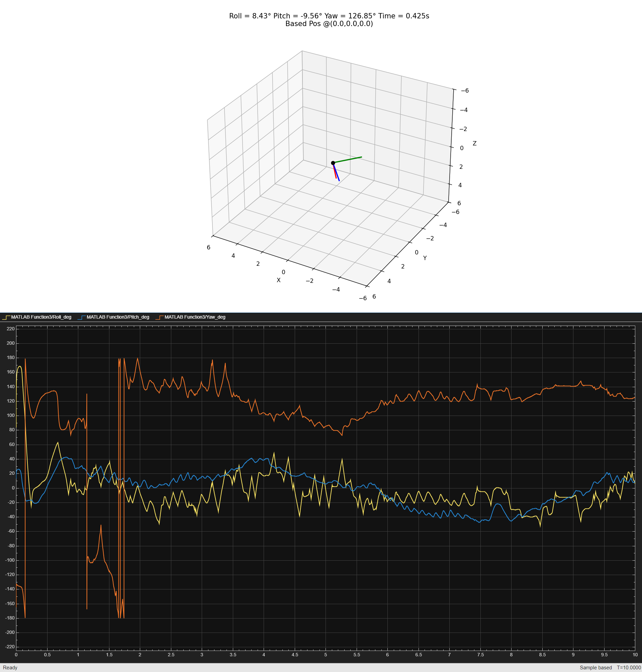Click the orange Yaw_deg legend line marker
Viewport: 642px width, 672px height.
[159, 317]
